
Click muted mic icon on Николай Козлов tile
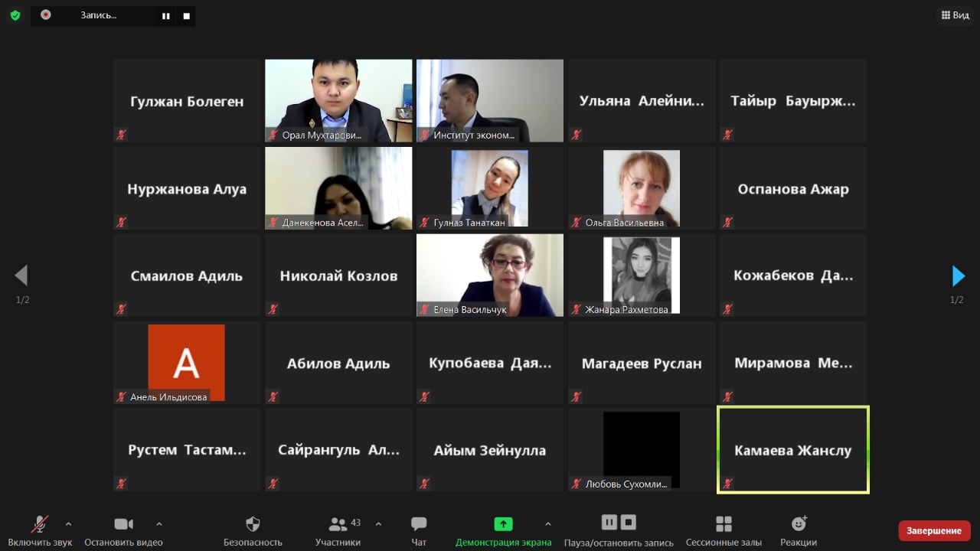[273, 309]
